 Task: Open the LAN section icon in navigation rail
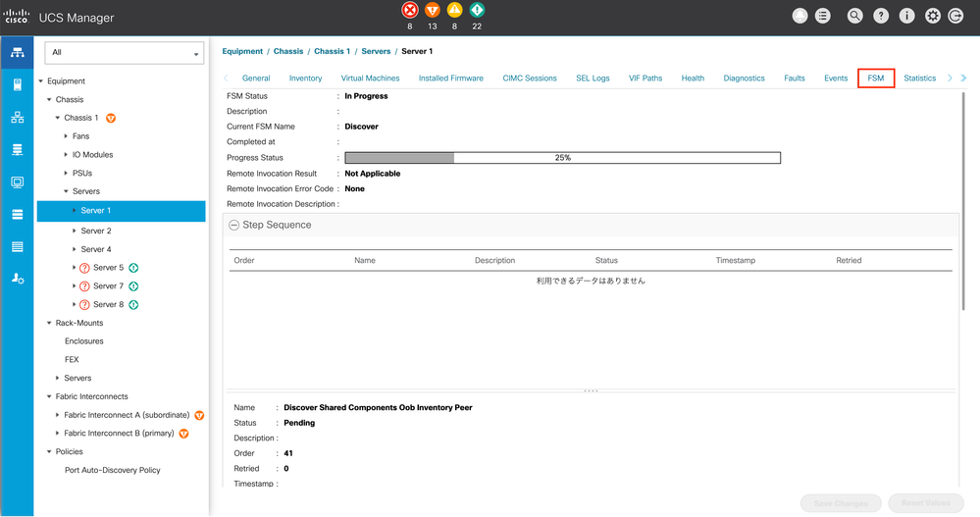coord(17,118)
